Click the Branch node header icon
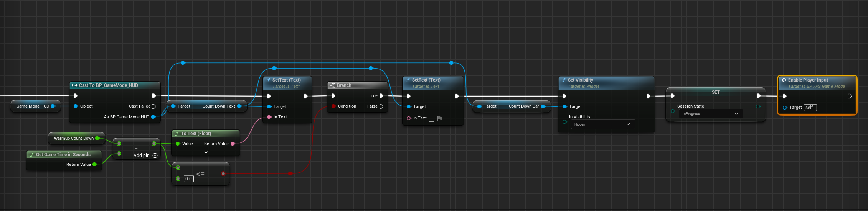Image resolution: width=868 pixels, height=211 pixels. pyautogui.click(x=333, y=85)
